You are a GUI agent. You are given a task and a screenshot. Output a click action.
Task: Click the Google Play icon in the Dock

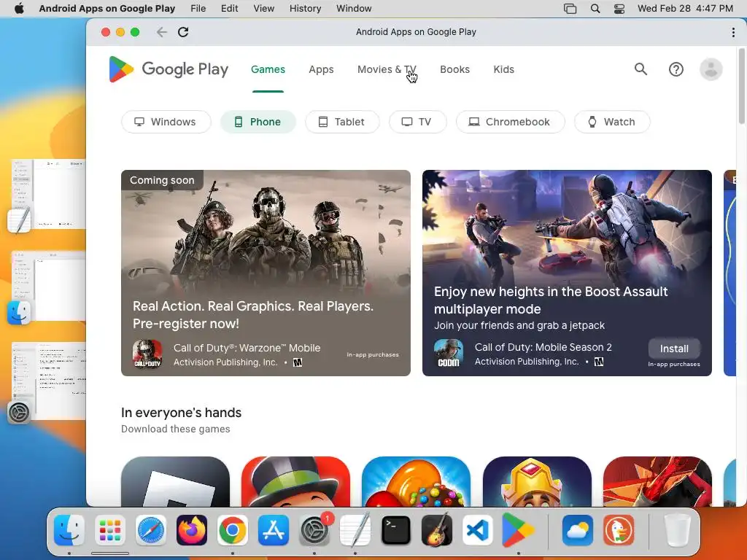click(519, 530)
